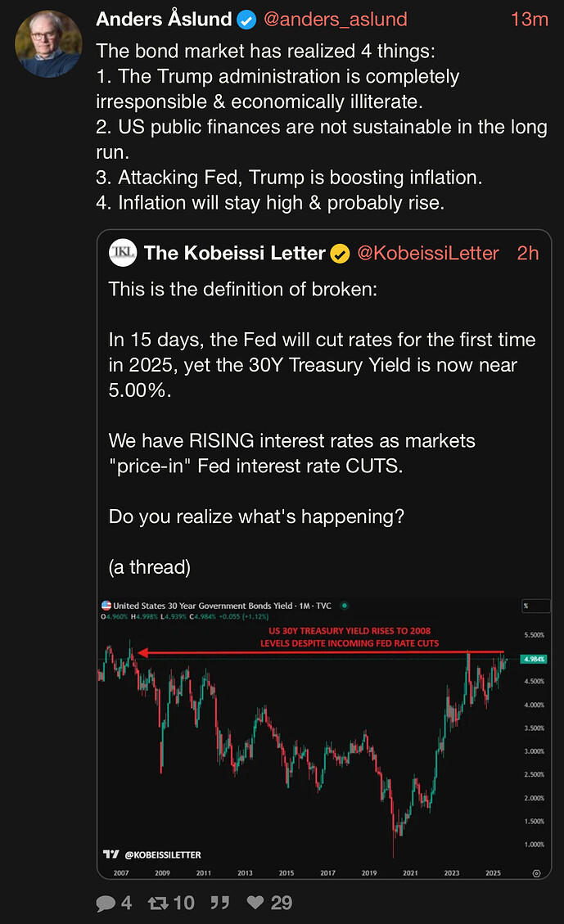
Task: Open the @KobeissiLetter handle link
Action: pyautogui.click(x=426, y=254)
